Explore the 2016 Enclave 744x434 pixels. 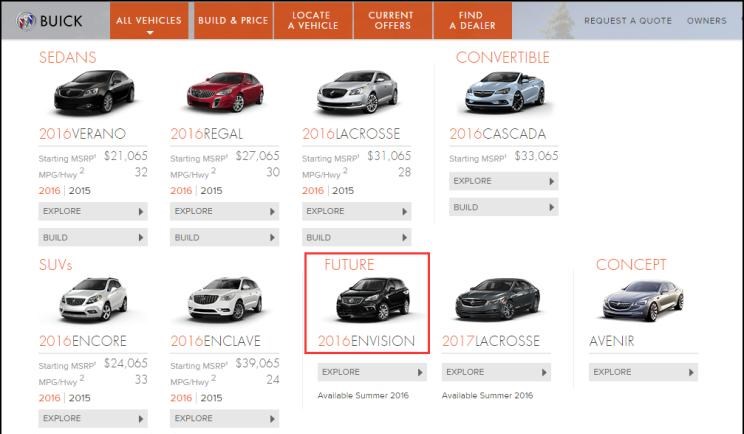click(x=224, y=418)
